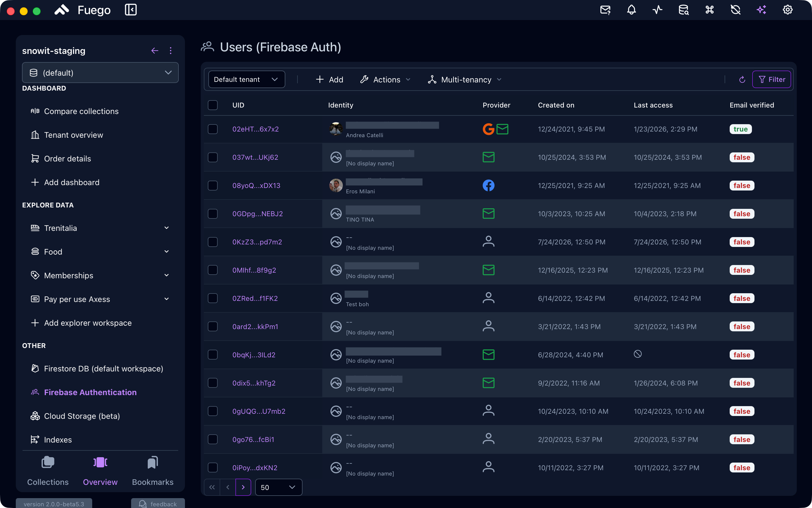Click the feedback button
The height and width of the screenshot is (508, 812).
158,503
